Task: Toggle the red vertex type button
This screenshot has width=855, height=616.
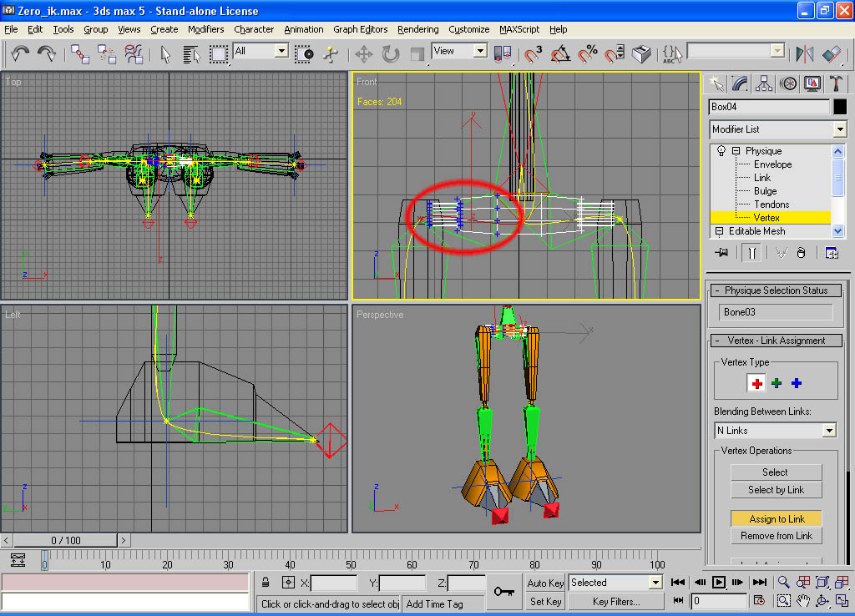Action: coord(756,383)
